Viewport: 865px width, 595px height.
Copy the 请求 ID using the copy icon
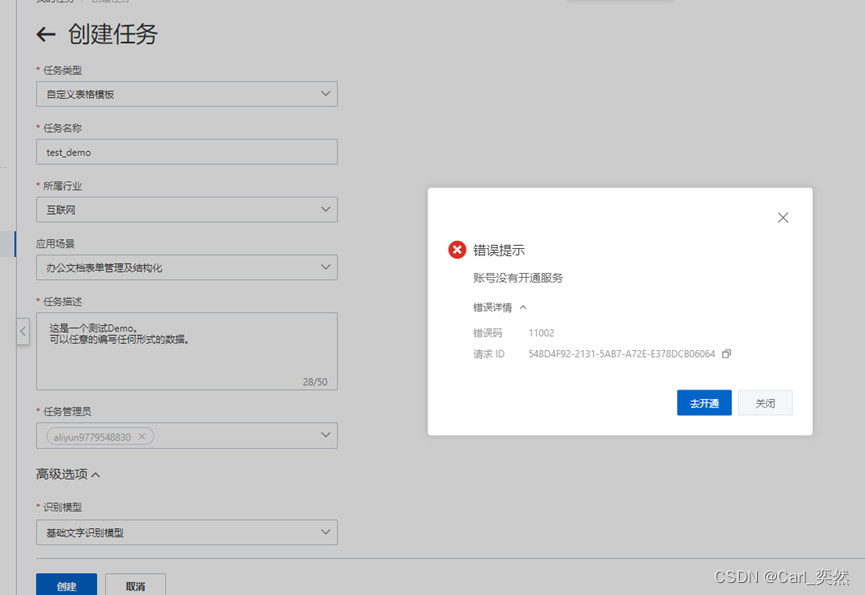728,354
